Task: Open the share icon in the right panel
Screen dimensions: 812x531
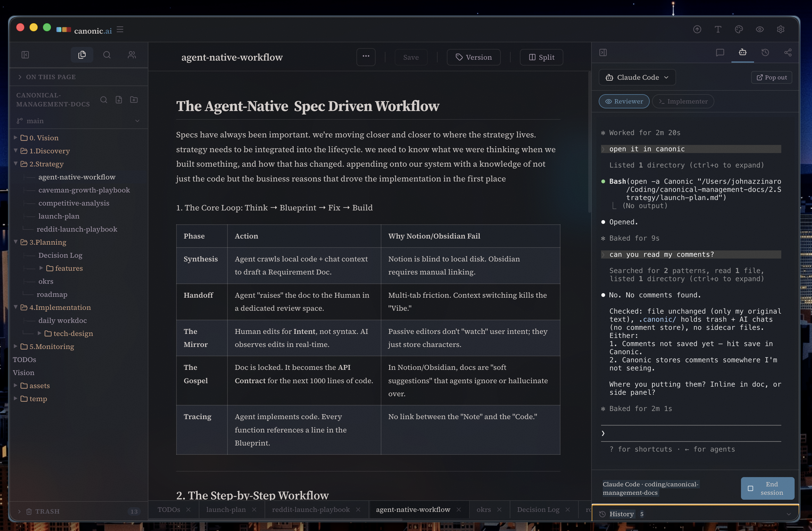Action: (x=788, y=52)
